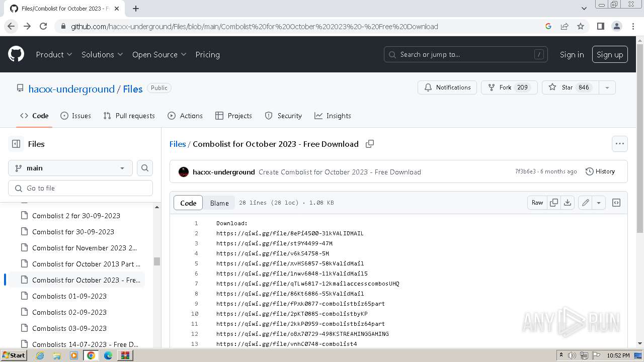
Task: Bookmark this page with star icon
Action: coord(581,26)
